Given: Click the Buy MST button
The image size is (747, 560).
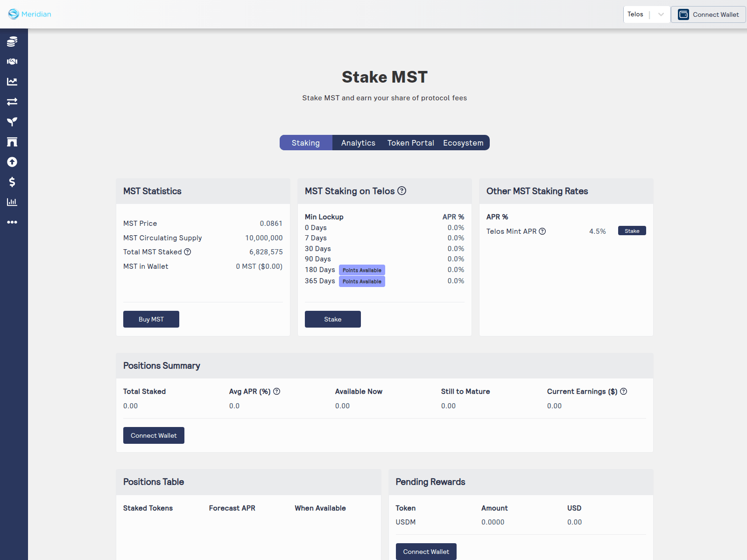Looking at the screenshot, I should [x=151, y=319].
